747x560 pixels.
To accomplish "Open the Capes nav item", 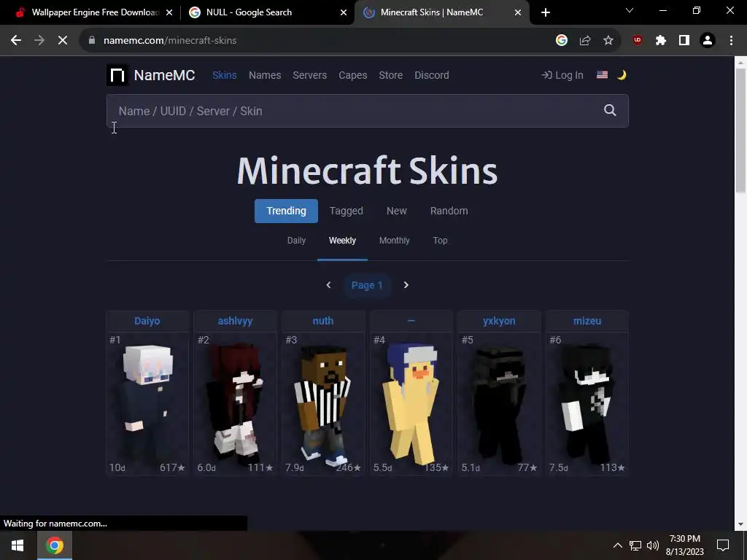I will 353,75.
